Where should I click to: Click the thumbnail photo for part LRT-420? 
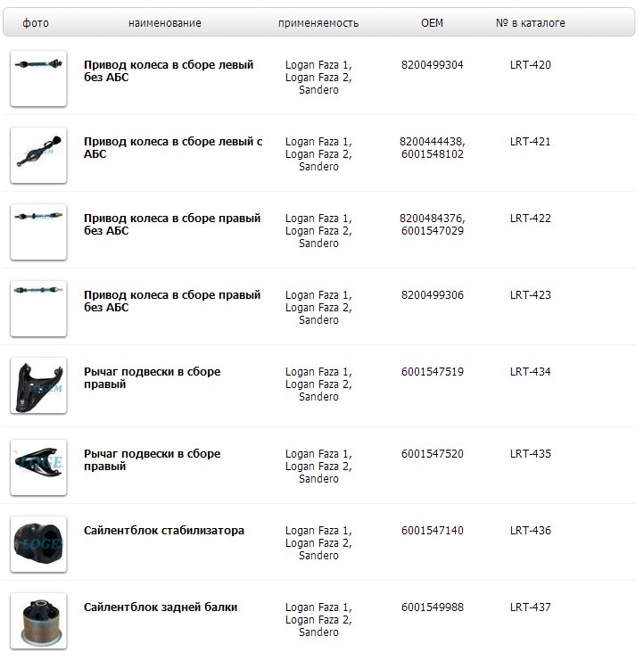(38, 78)
